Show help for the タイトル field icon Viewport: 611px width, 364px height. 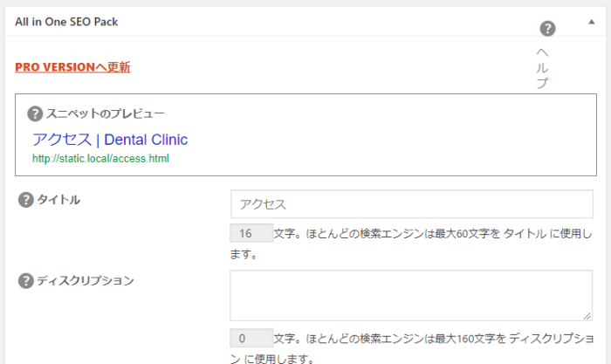click(x=26, y=200)
